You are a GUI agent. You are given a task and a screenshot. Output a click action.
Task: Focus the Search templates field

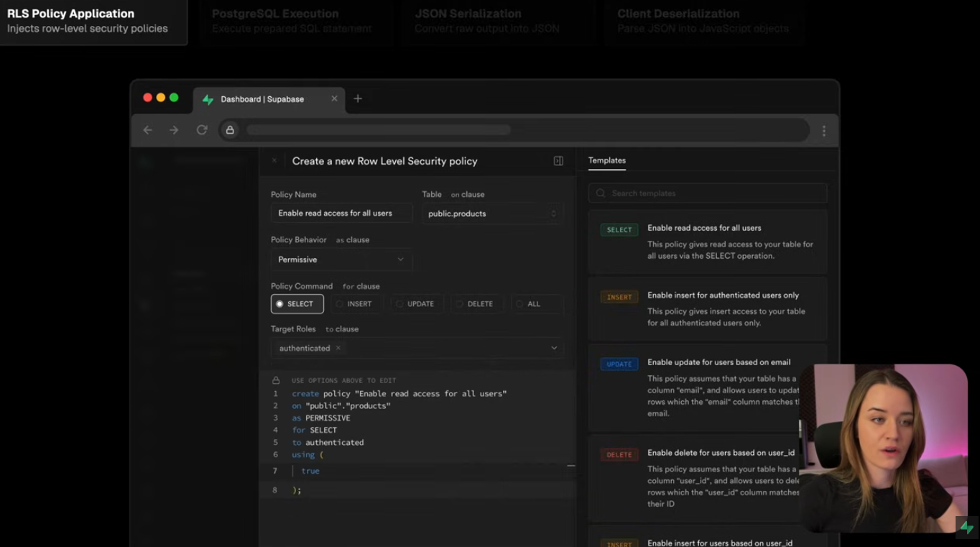tap(708, 193)
